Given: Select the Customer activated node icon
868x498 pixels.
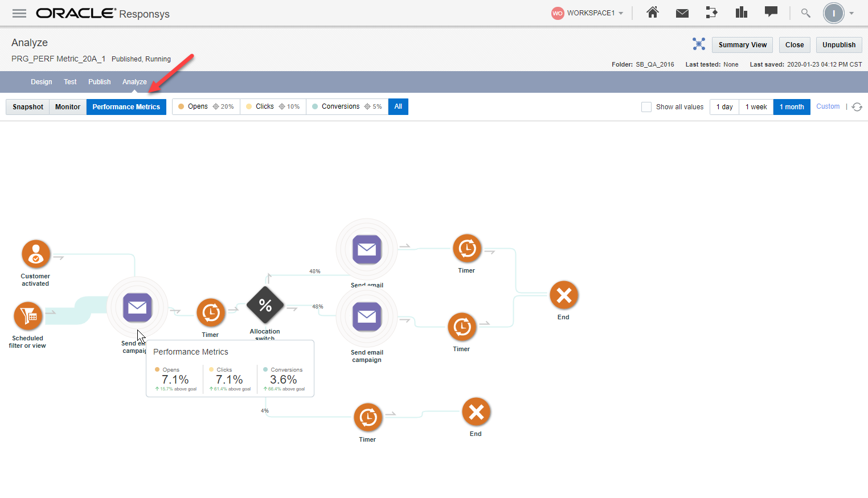Looking at the screenshot, I should click(x=35, y=254).
